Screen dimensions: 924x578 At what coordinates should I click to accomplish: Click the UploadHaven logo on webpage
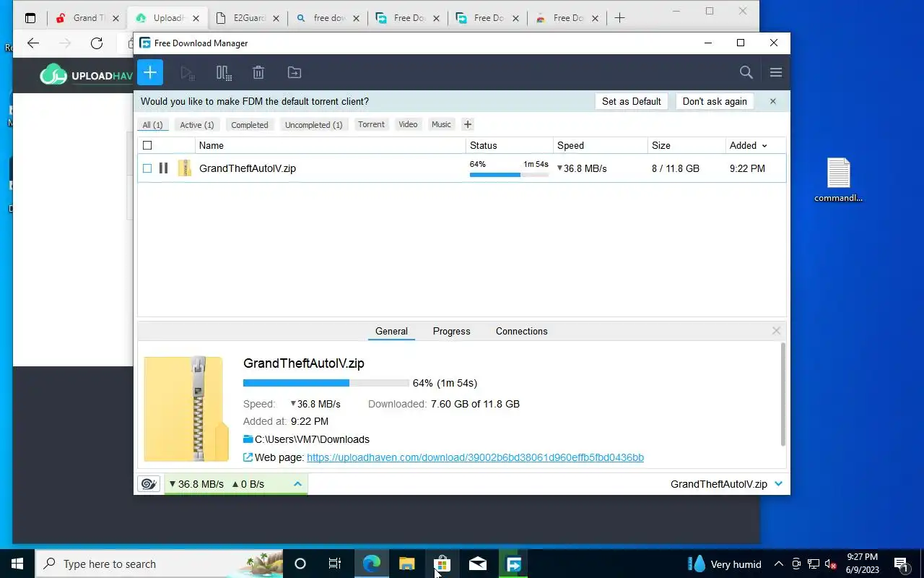pos(87,74)
